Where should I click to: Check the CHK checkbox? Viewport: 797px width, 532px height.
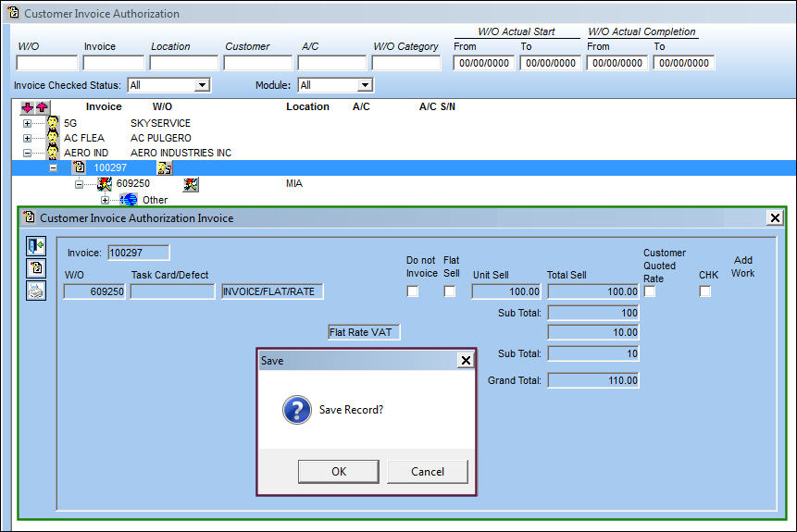[x=705, y=291]
